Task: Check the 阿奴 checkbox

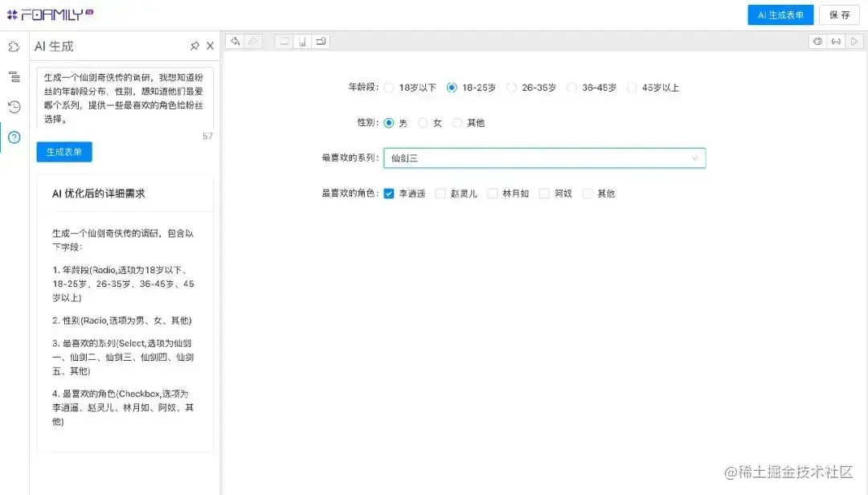Action: 545,193
